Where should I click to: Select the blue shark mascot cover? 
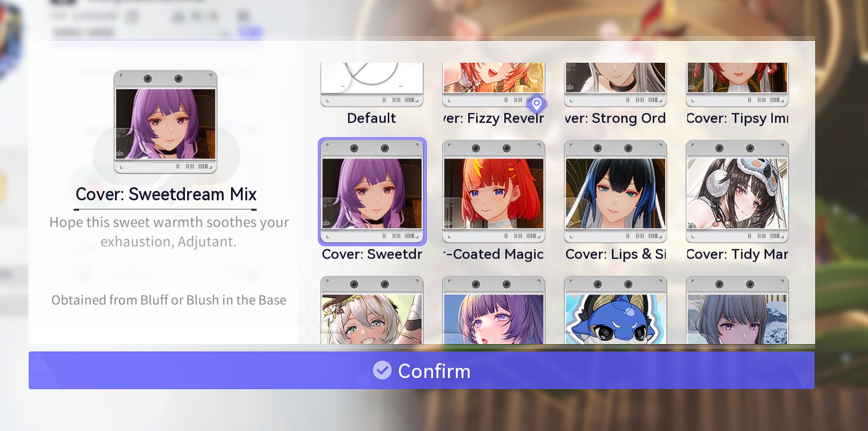(615, 310)
